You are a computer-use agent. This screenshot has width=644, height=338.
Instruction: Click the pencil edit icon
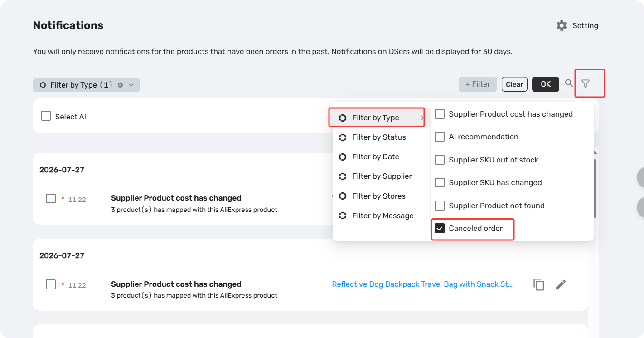561,284
